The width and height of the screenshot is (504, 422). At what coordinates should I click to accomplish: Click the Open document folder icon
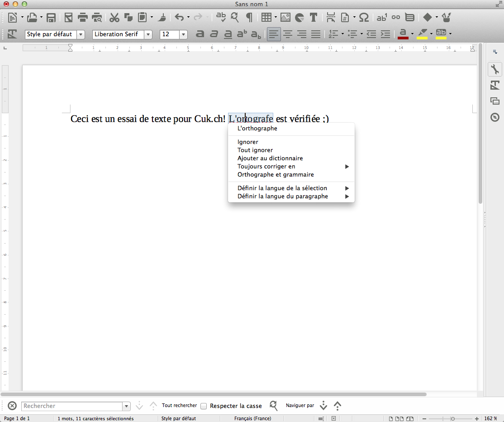click(x=32, y=17)
